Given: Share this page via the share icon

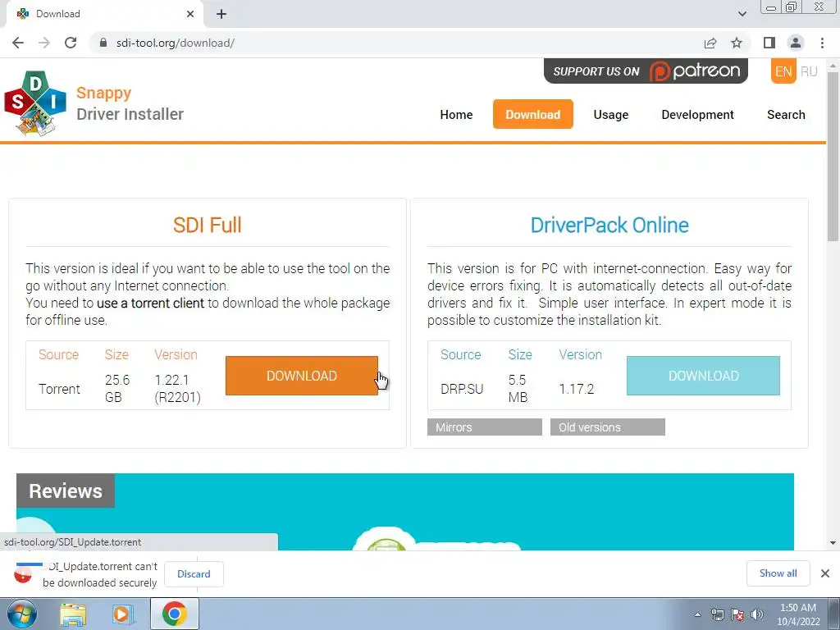Looking at the screenshot, I should (710, 43).
